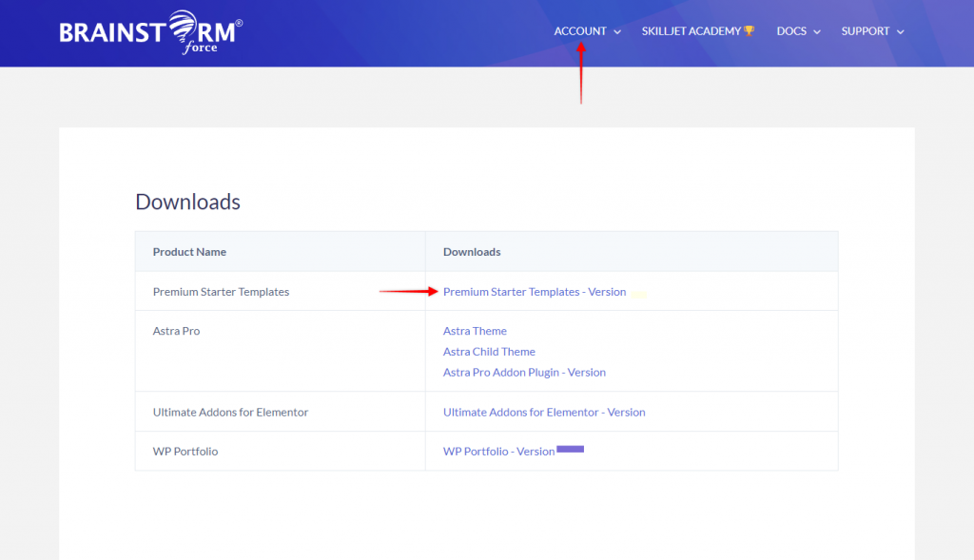
Task: Select the WP Portfolio product row
Action: click(x=187, y=451)
